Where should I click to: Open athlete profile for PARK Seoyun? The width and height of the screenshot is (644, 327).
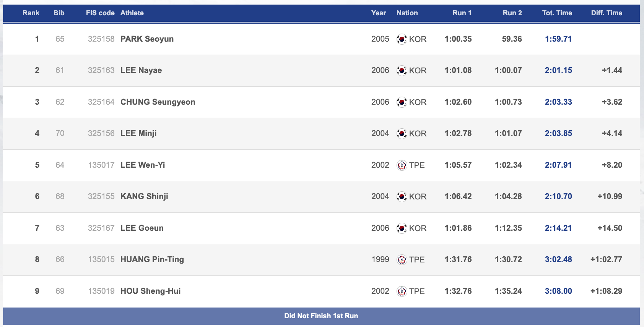[147, 39]
